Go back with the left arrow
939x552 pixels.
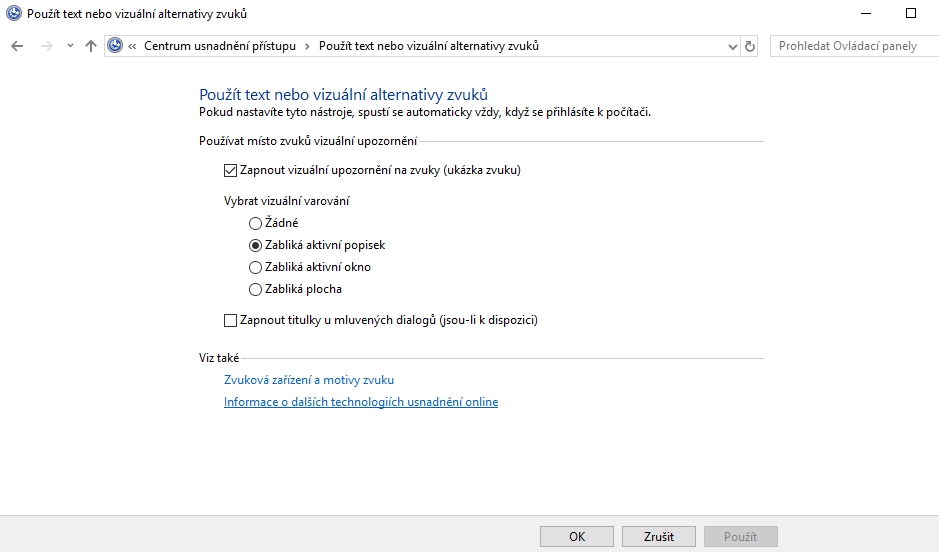[17, 46]
